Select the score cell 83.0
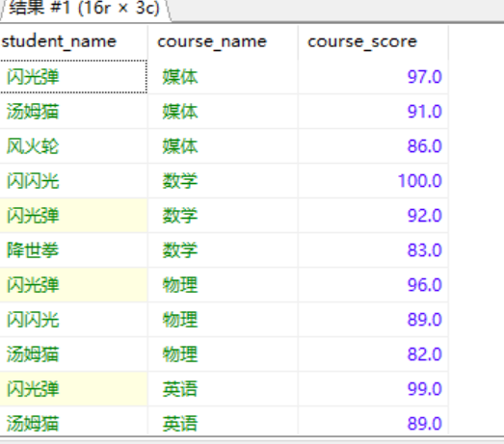Screen dimensions: 504x444 373,250
